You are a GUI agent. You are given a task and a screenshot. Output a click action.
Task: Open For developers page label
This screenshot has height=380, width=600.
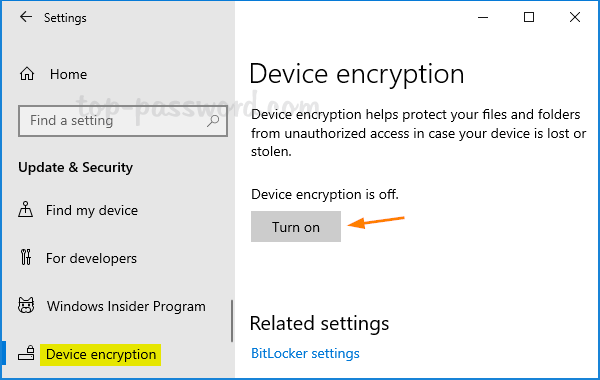click(x=91, y=258)
